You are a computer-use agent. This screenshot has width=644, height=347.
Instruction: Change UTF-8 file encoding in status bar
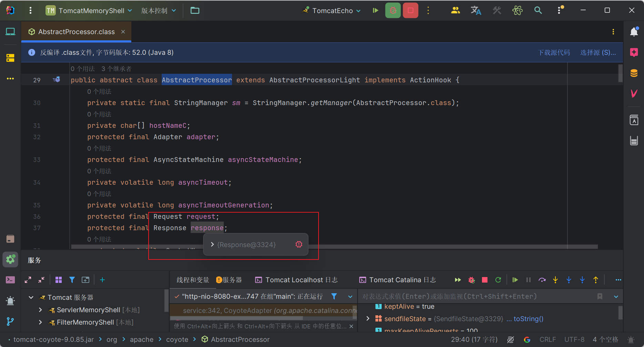pyautogui.click(x=574, y=340)
